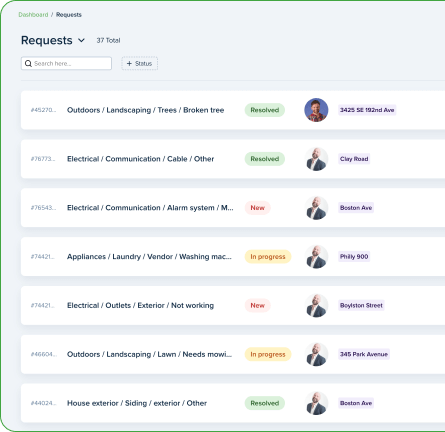445x432 pixels.
Task: Click the Philly 900 property tag
Action: 354,257
